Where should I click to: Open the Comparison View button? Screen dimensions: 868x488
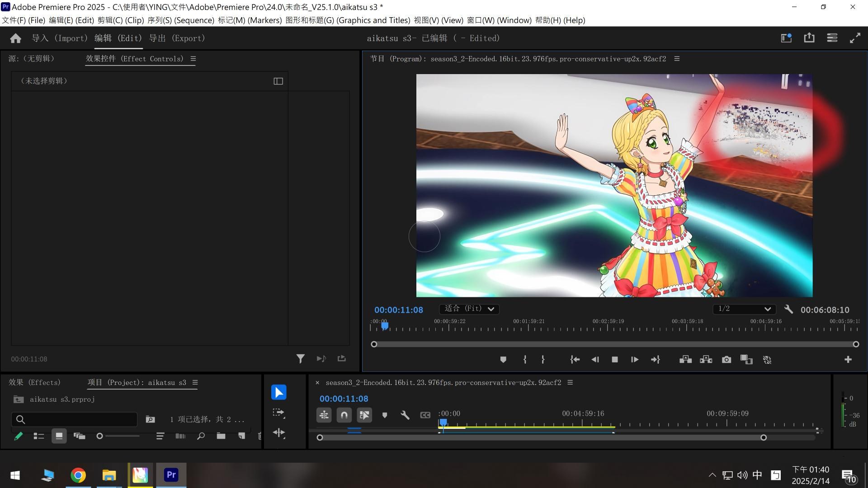click(x=746, y=360)
